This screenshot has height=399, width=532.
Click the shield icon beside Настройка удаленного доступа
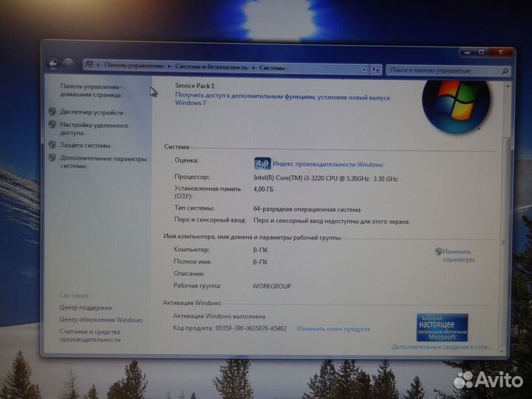52,126
